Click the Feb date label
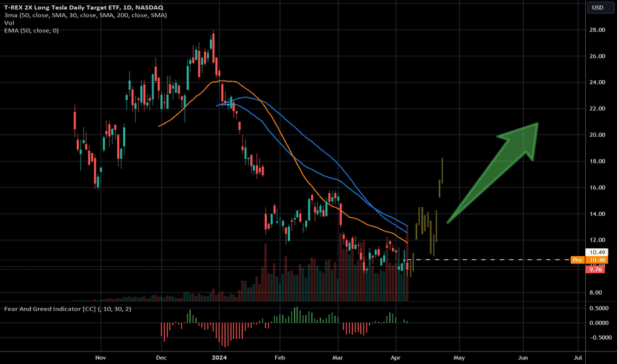 coord(279,357)
